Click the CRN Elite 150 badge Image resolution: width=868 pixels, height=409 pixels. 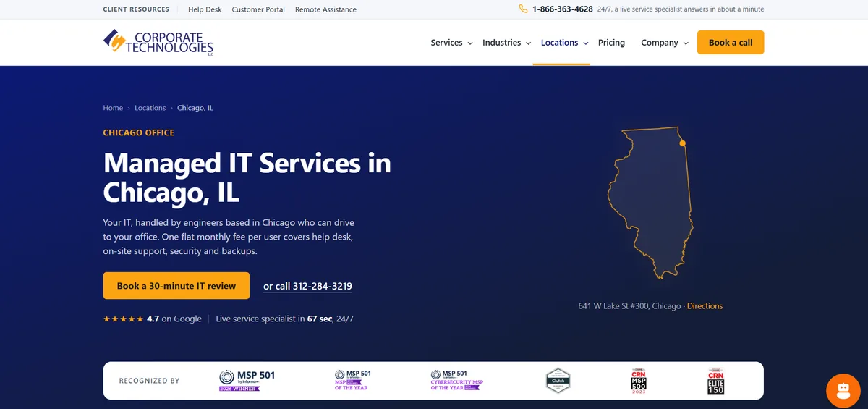coord(716,381)
